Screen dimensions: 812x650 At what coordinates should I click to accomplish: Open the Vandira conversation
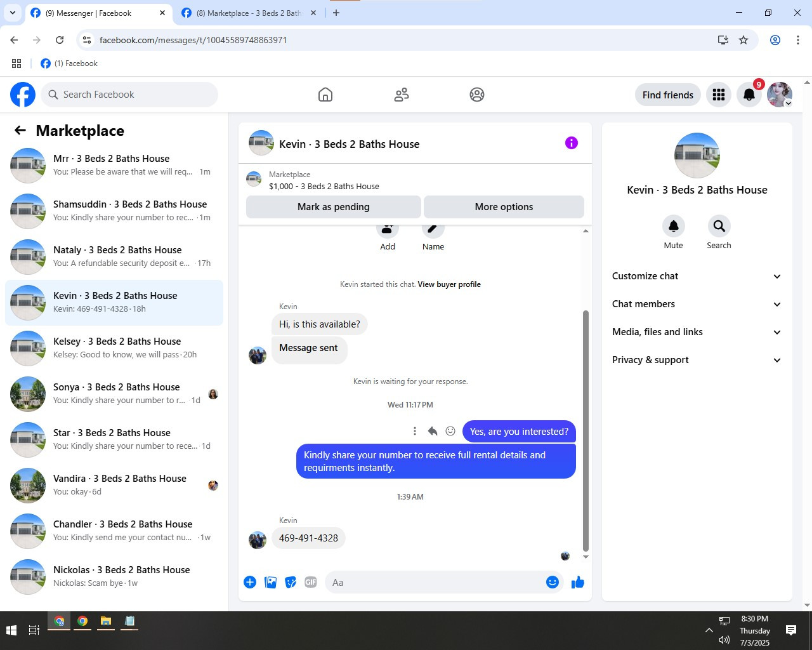(x=114, y=486)
